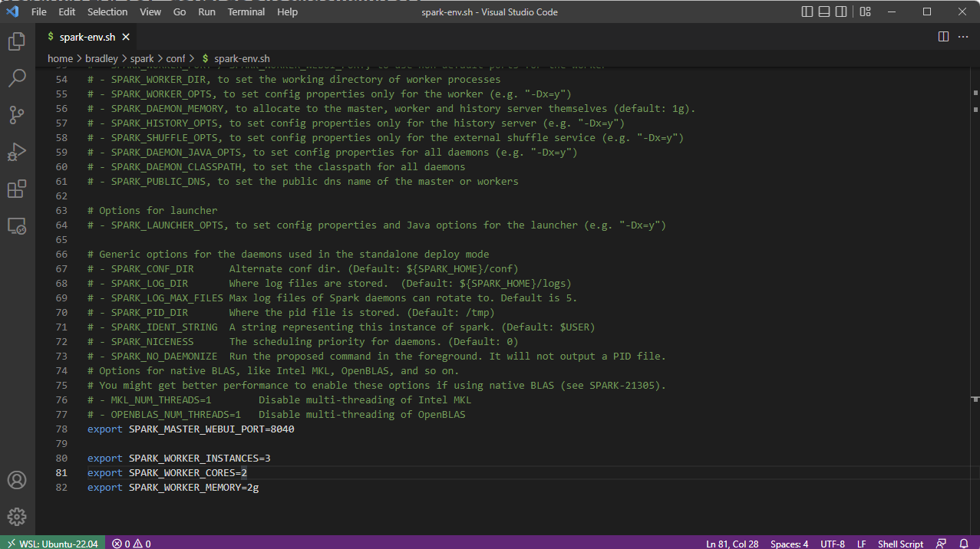Open the Search view in activity bar
The image size is (980, 549).
tap(17, 78)
